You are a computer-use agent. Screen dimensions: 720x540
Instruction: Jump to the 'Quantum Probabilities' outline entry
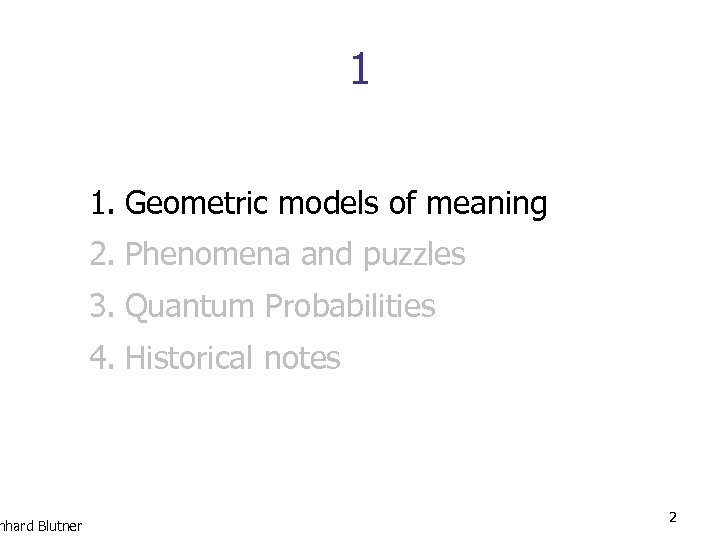[x=280, y=306]
